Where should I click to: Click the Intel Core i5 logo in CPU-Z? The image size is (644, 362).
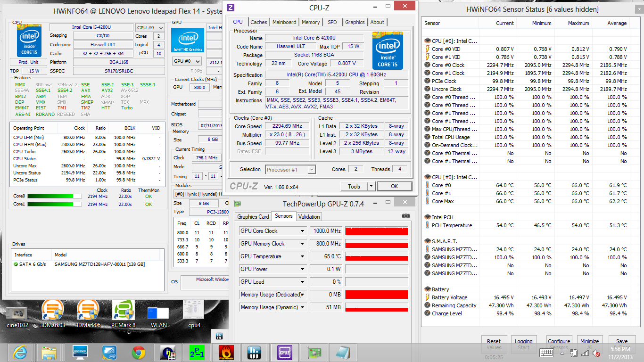(x=388, y=50)
